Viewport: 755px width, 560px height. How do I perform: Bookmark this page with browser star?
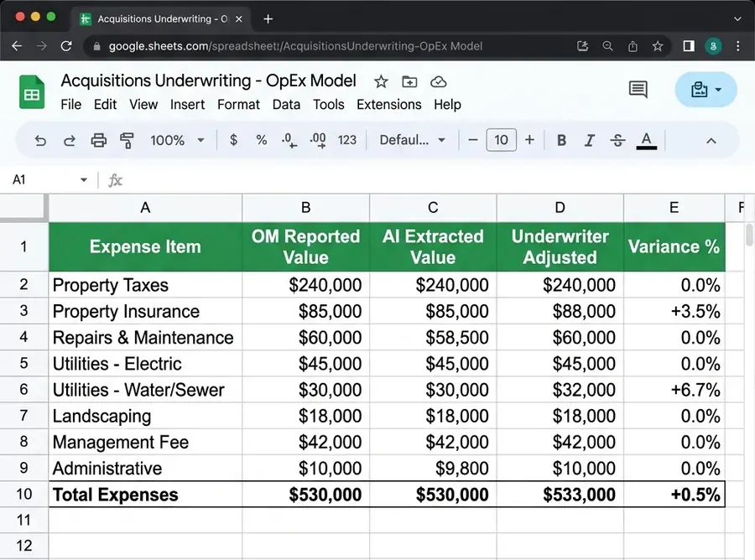(x=658, y=46)
